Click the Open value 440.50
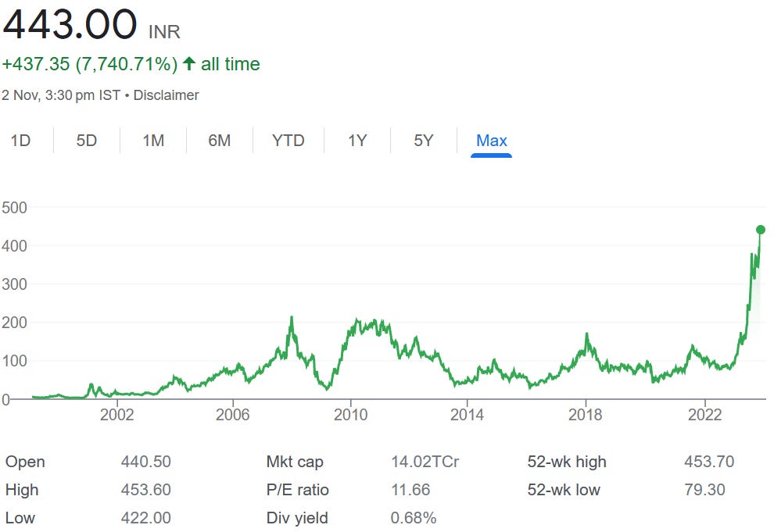 pos(146,462)
